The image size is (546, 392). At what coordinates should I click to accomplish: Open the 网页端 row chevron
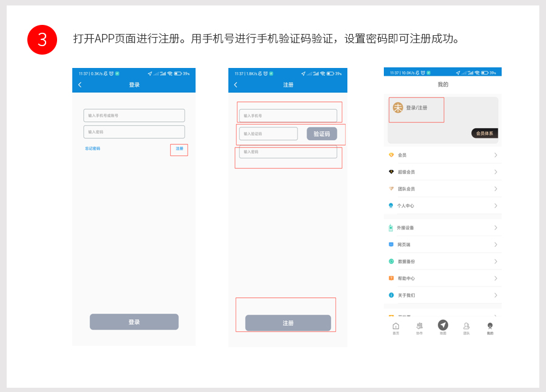(x=496, y=245)
